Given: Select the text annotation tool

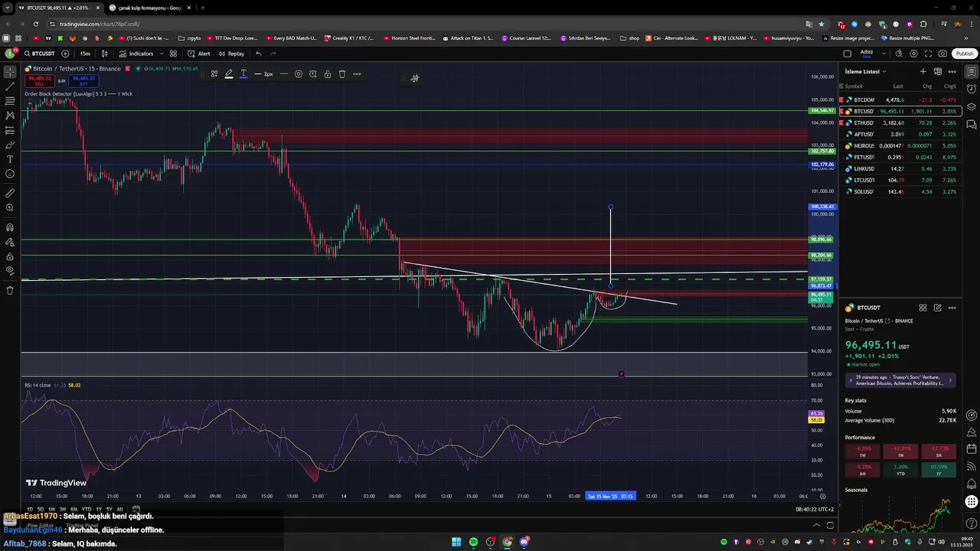Looking at the screenshot, I should pyautogui.click(x=10, y=159).
